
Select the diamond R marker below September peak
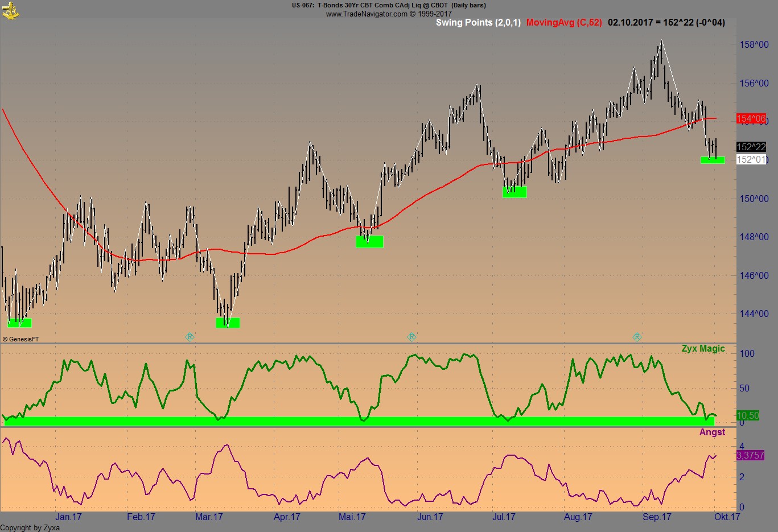pyautogui.click(x=637, y=336)
